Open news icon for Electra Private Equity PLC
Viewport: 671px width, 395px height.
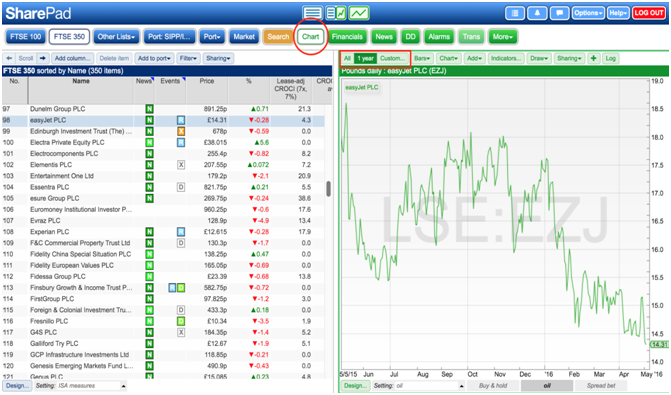click(x=149, y=143)
